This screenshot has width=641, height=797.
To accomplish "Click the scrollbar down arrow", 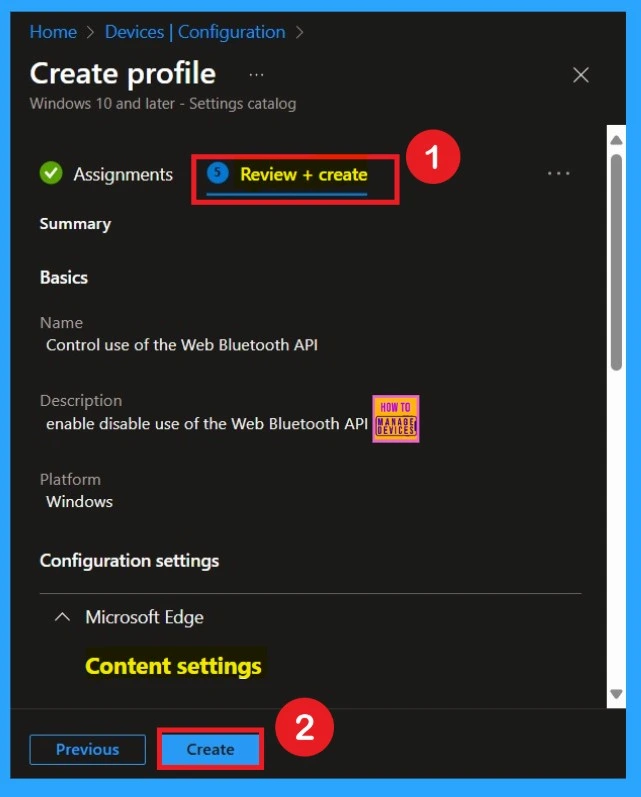I will point(616,694).
